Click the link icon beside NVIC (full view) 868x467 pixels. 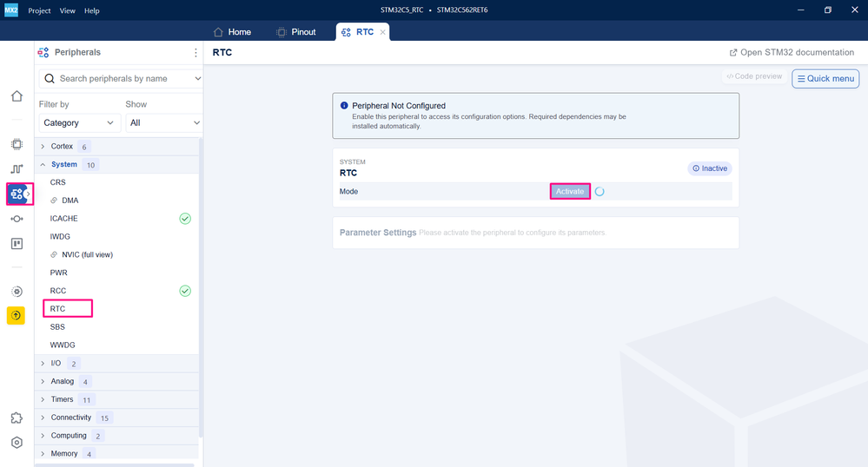coord(54,254)
